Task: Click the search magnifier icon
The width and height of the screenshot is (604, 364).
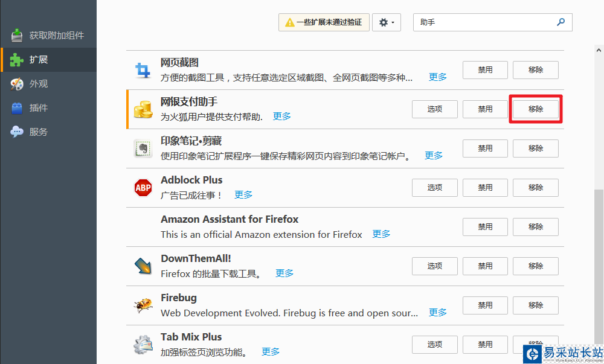Action: tap(561, 22)
